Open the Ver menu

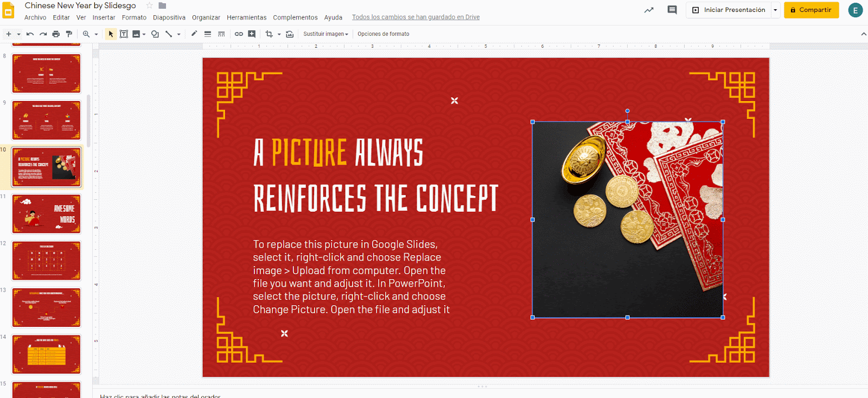(81, 17)
